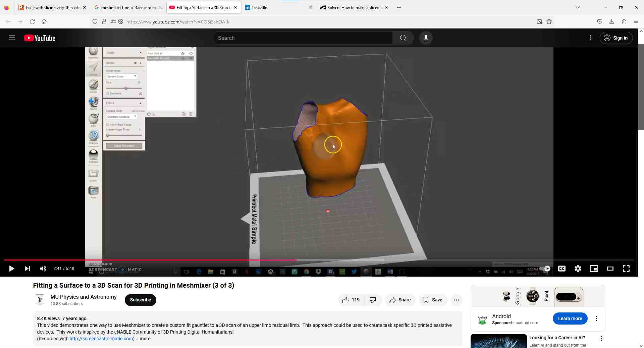
Task: Enter fullscreen mode
Action: point(626,269)
